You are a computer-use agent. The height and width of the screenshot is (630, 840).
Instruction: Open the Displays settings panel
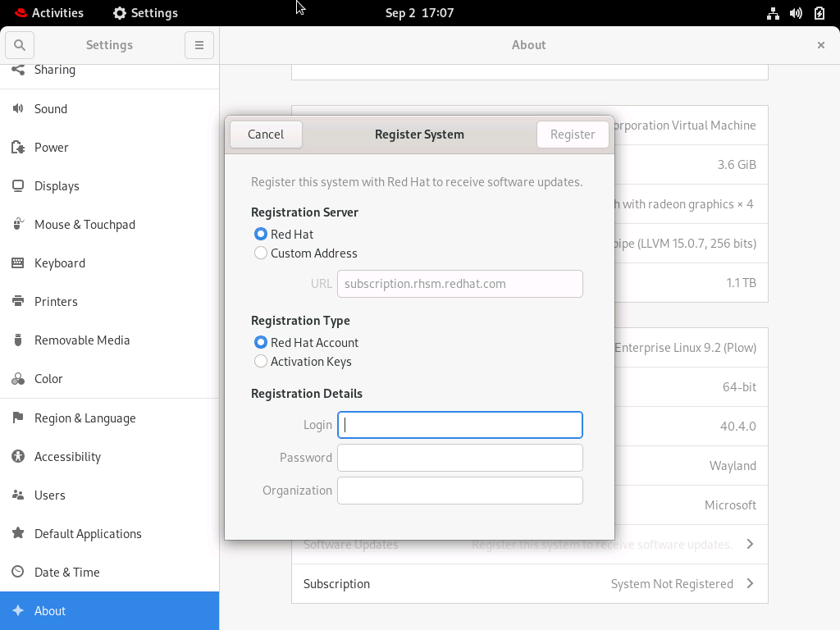[x=109, y=186]
